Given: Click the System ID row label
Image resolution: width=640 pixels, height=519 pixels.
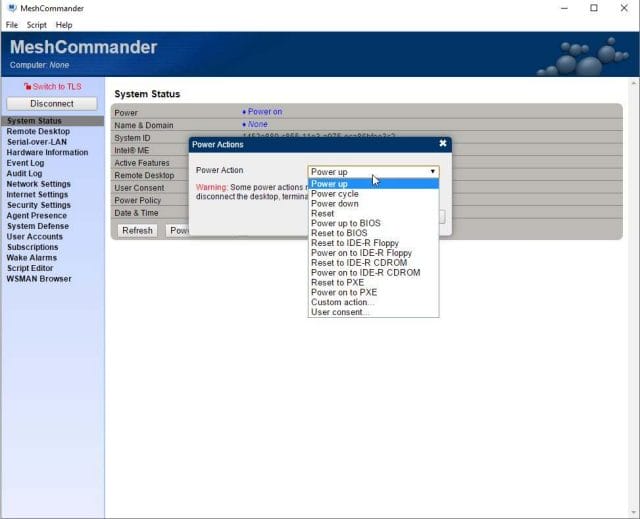Looking at the screenshot, I should [132, 138].
